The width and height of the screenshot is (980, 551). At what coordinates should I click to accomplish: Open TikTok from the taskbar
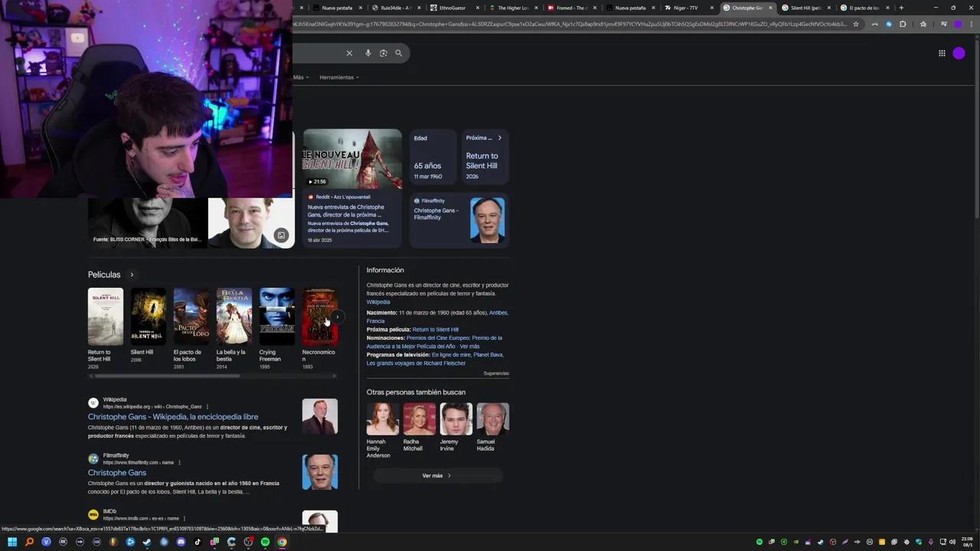point(198,542)
